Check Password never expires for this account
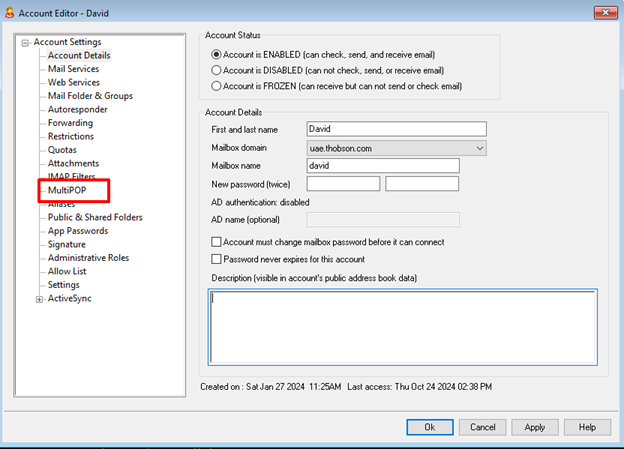The image size is (624, 449). [x=217, y=259]
